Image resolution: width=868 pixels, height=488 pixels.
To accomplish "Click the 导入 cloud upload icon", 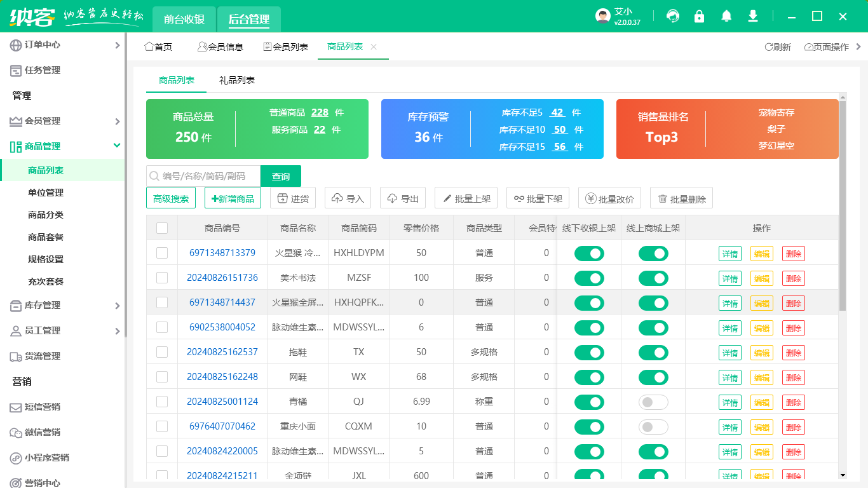I will coord(337,199).
